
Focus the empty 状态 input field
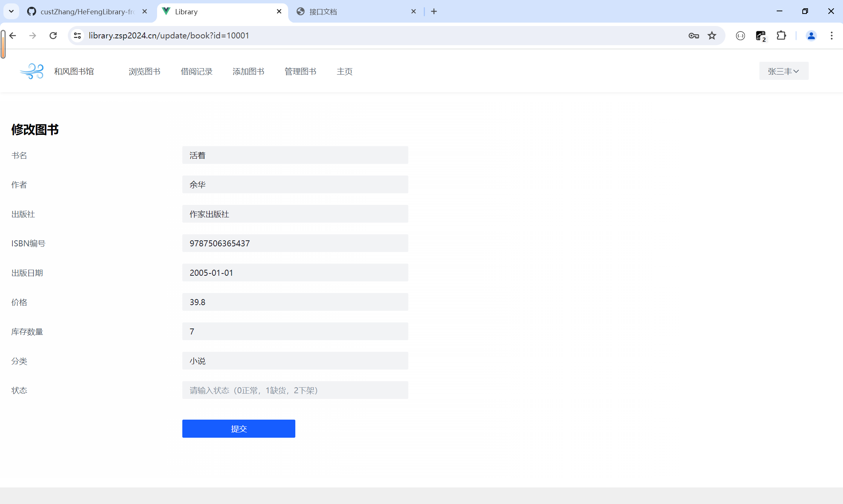pyautogui.click(x=295, y=390)
